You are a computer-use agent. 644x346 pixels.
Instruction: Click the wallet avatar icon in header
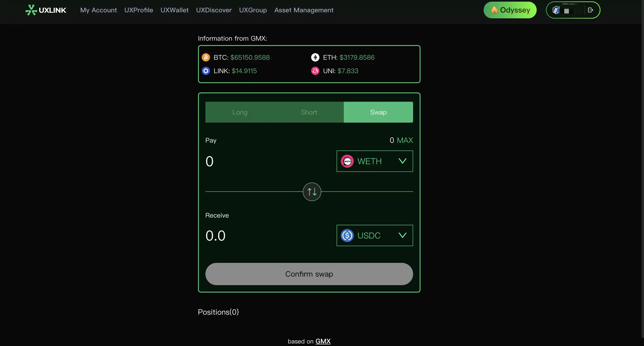click(x=556, y=10)
